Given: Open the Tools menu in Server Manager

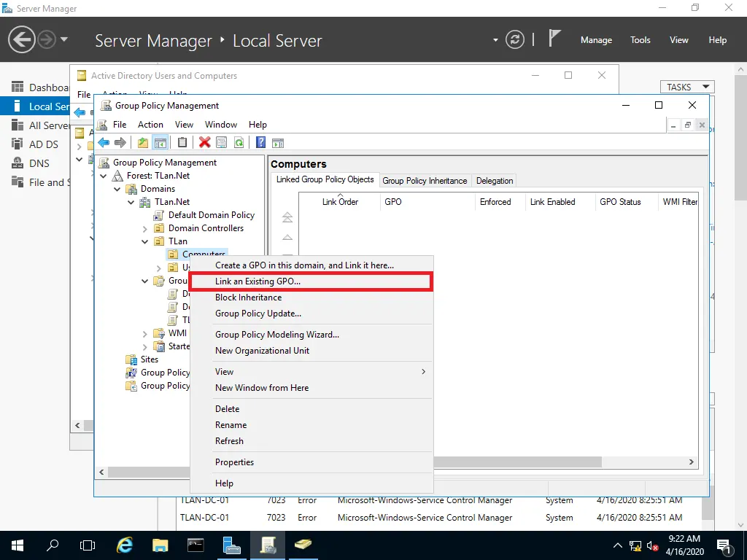Looking at the screenshot, I should 640,40.
